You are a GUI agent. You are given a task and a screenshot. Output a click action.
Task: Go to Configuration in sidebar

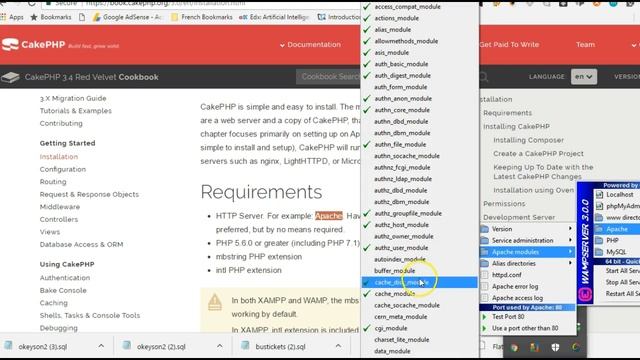click(63, 169)
